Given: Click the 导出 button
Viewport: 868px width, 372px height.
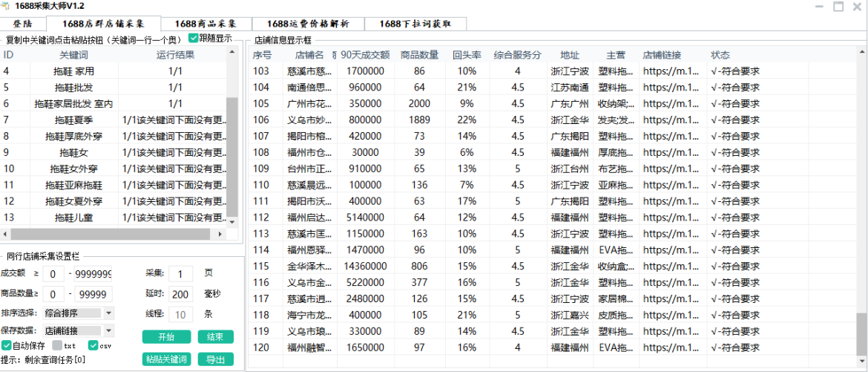Looking at the screenshot, I should tap(215, 359).
